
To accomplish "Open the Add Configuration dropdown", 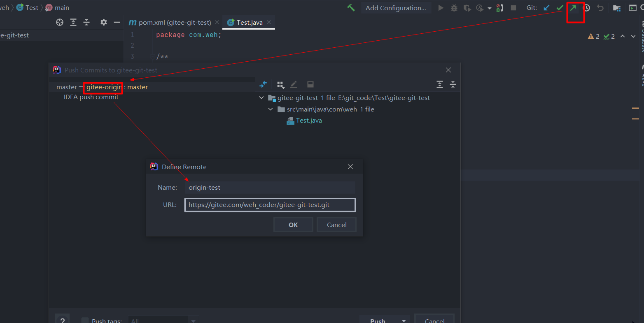I will 396,8.
